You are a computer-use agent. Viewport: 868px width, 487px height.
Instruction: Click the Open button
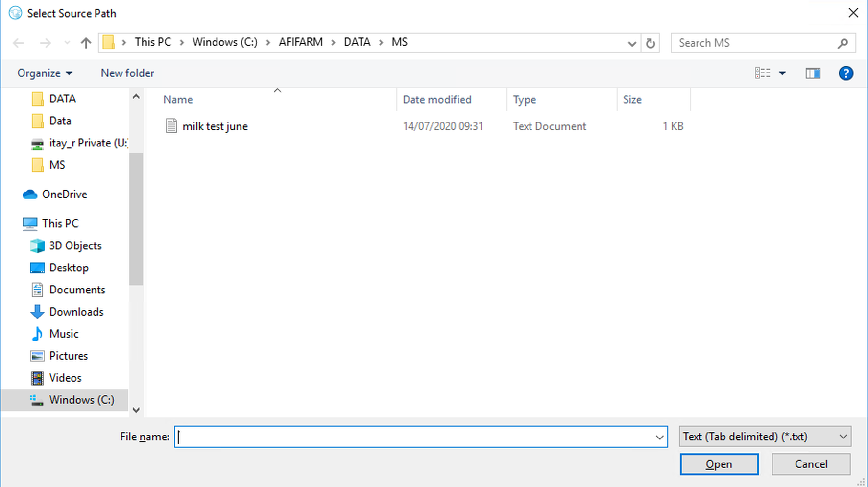point(719,464)
